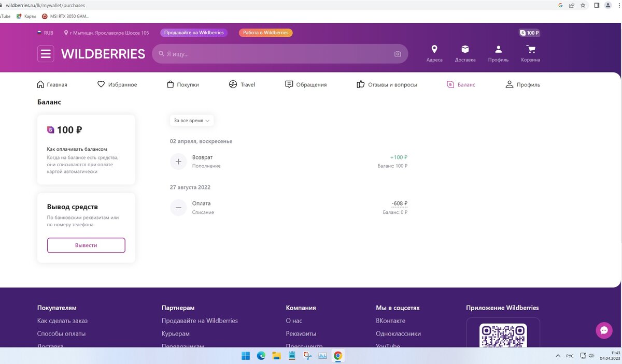This screenshot has height=364, width=622.
Task: Open the Профиль tab in navigation row
Action: pos(522,84)
